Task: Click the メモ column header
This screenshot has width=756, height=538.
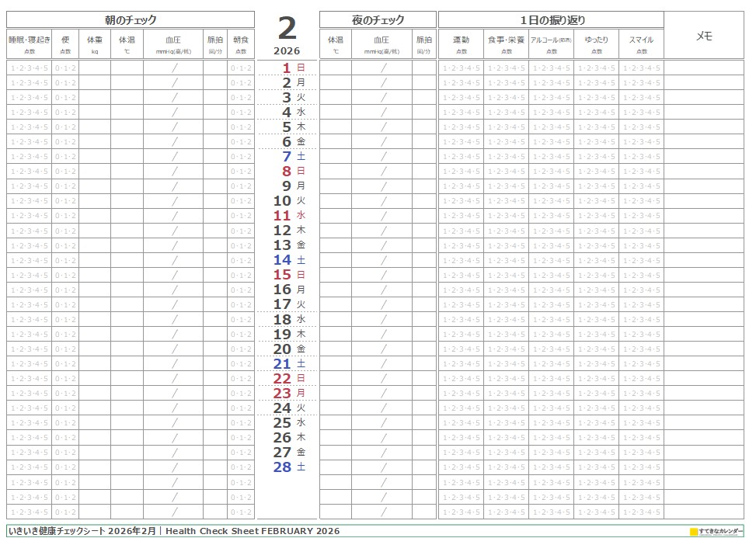Action: [704, 36]
